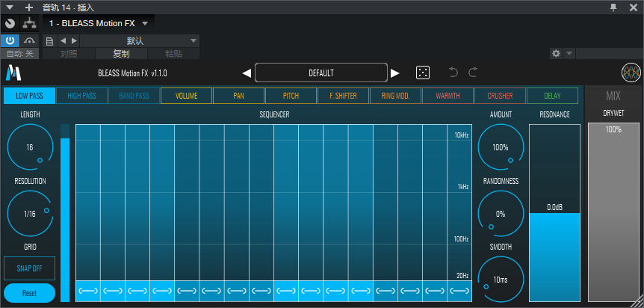Click the knob mapping icon at top left
Screen dimensions: 644x308
10,23
